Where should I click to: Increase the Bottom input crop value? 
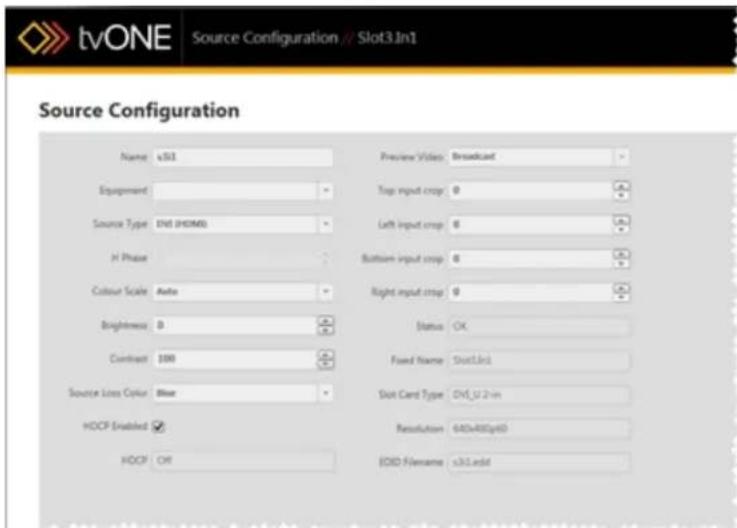(x=621, y=254)
